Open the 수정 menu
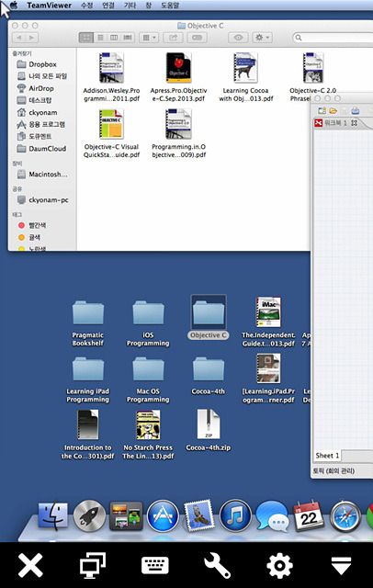373x588 pixels. [x=87, y=6]
